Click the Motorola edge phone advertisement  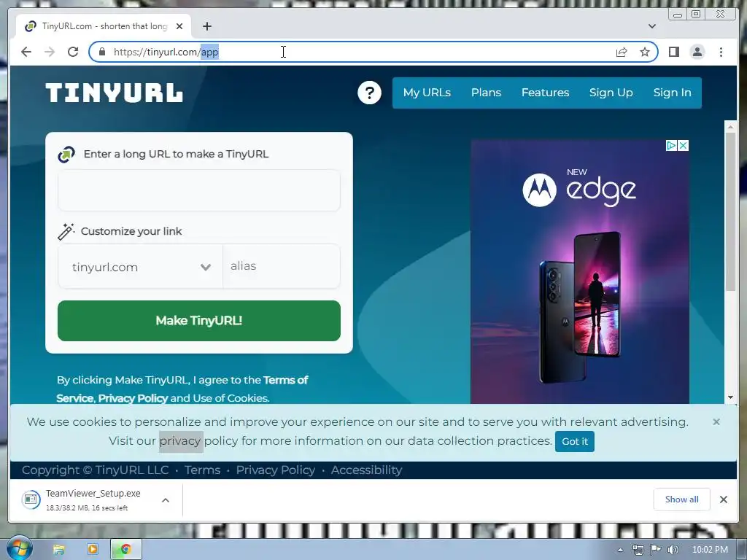point(580,271)
